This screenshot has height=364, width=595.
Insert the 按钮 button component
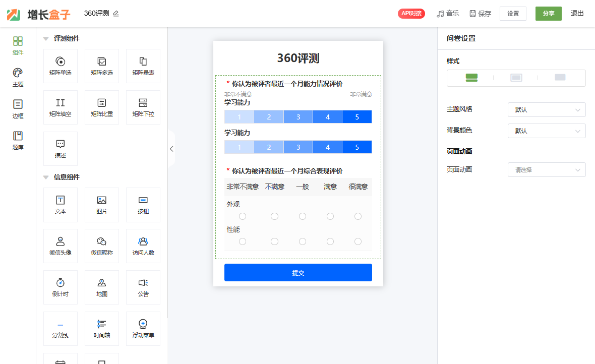(143, 205)
